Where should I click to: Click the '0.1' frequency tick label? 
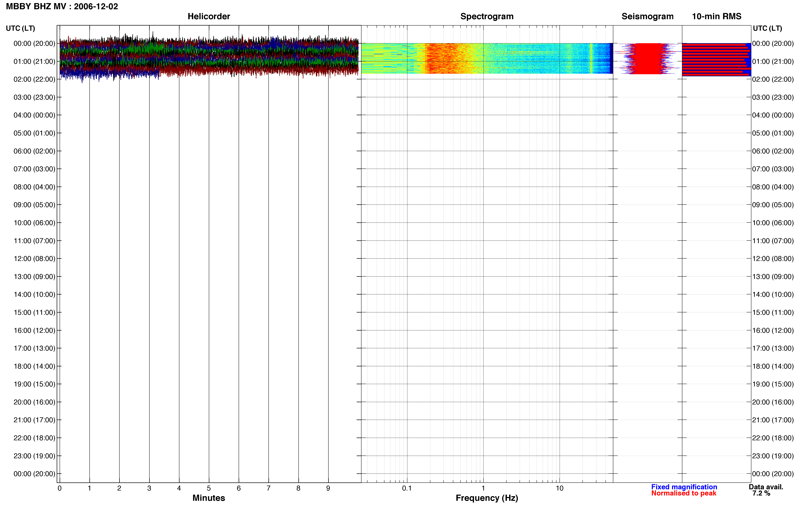coord(407,488)
